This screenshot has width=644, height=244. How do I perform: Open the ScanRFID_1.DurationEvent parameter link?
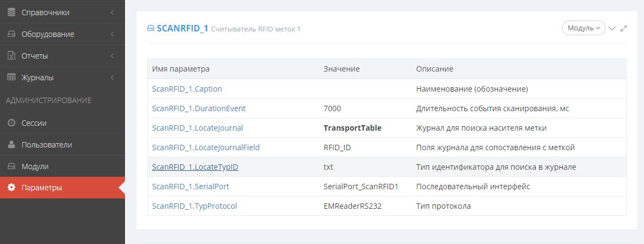pos(199,108)
